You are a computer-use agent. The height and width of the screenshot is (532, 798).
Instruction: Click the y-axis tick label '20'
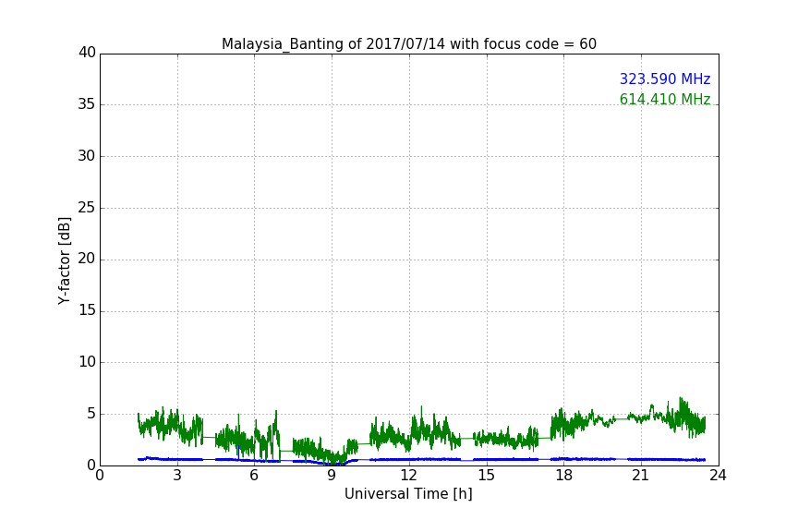pos(87,259)
